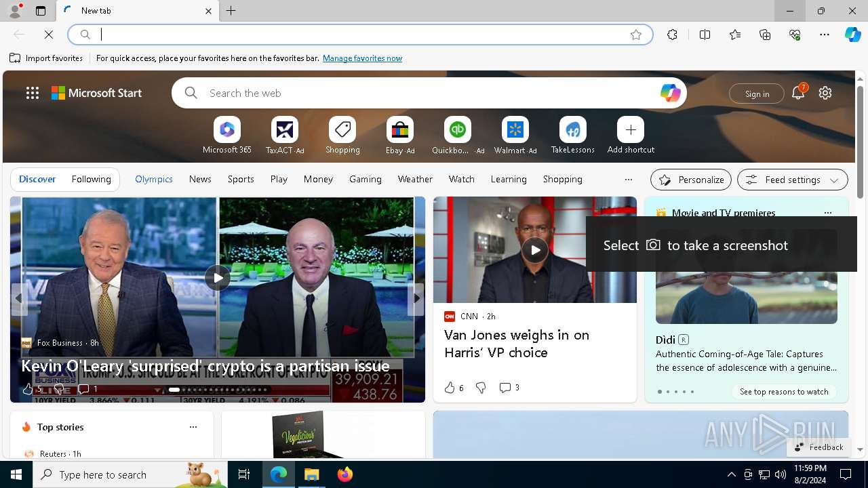Go to the next carousel story

[x=416, y=298]
